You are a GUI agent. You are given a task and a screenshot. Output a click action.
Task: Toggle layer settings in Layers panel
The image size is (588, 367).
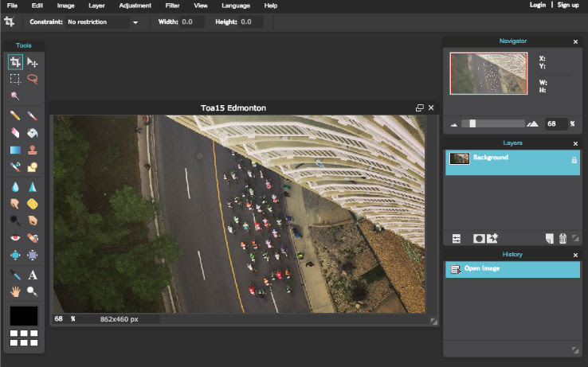point(457,239)
